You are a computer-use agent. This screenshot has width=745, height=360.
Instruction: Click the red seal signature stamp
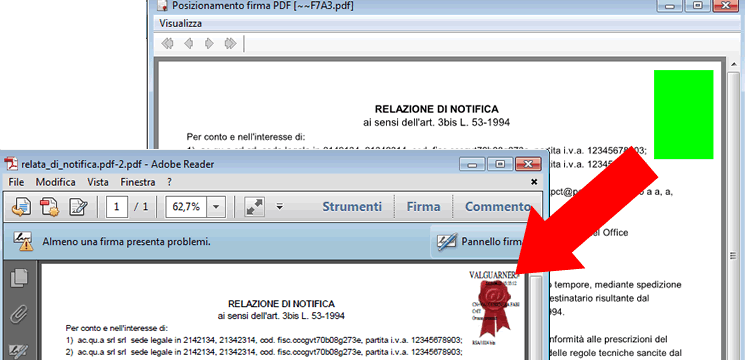[495, 308]
